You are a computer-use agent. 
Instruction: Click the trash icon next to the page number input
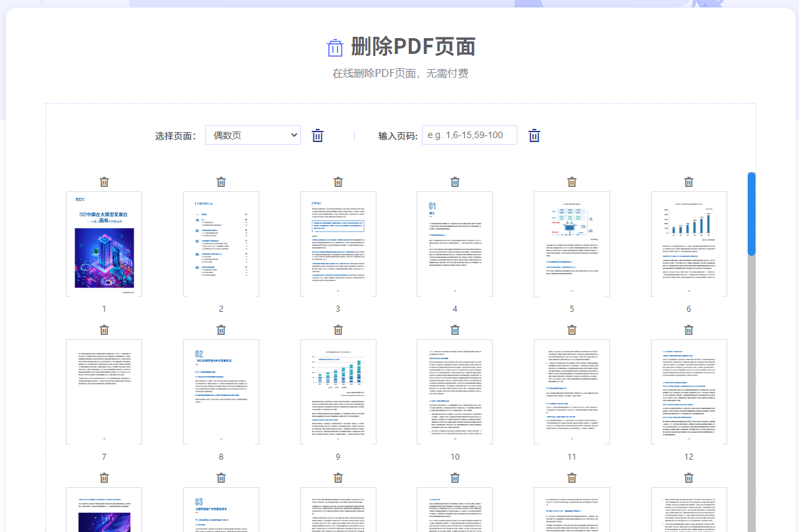533,135
